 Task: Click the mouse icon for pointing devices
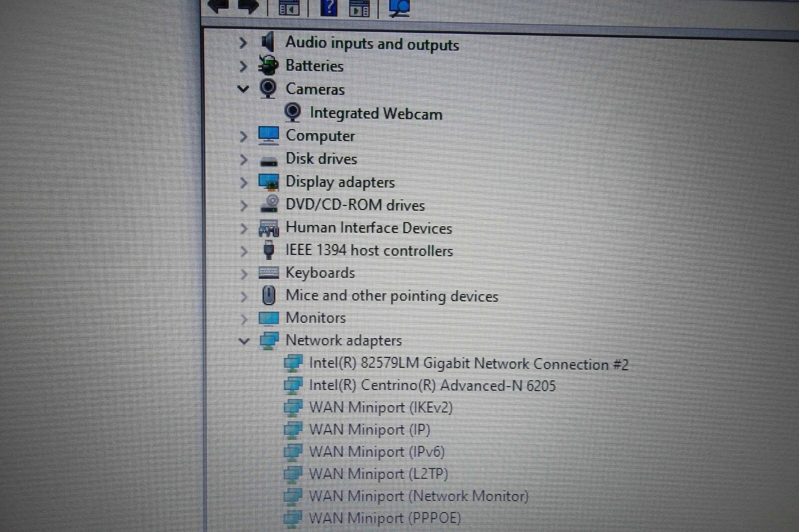[x=269, y=295]
